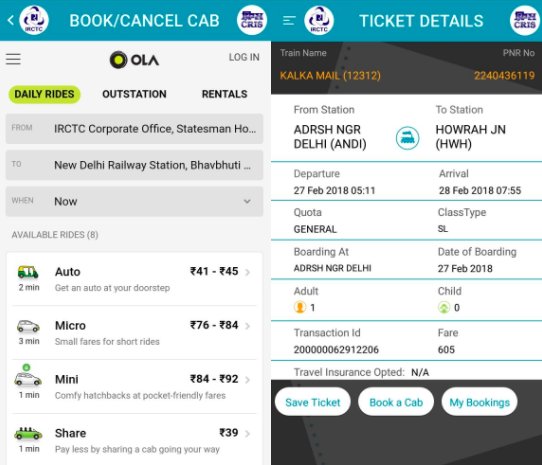Select the Daily Rides tab
The width and height of the screenshot is (542, 465).
coord(44,94)
